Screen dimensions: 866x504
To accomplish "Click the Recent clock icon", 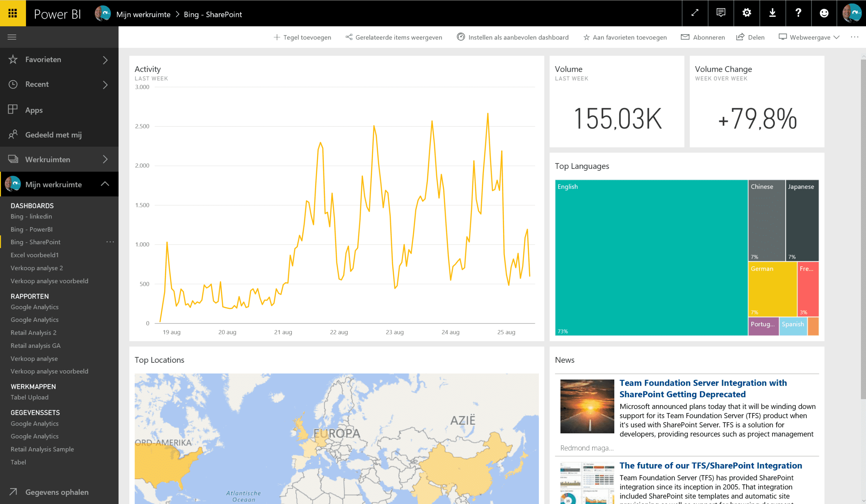I will click(13, 84).
